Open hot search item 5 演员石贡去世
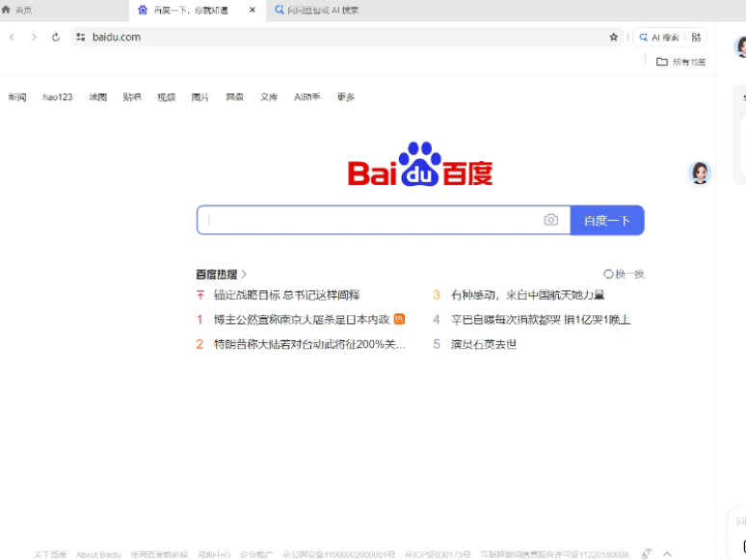 484,344
